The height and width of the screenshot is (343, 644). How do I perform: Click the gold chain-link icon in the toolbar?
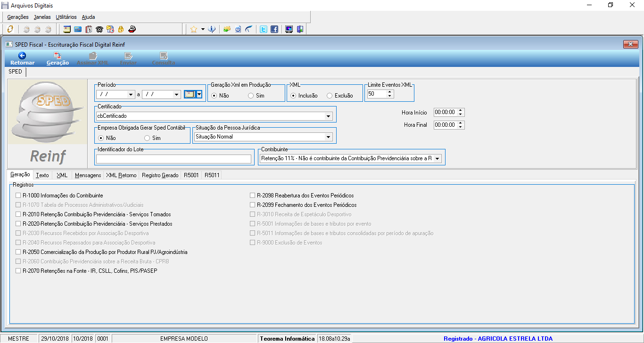pyautogui.click(x=10, y=29)
